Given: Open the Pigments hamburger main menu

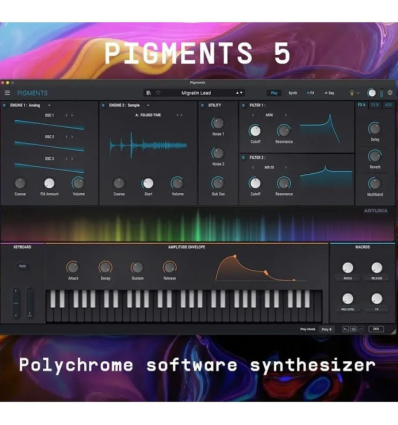Looking at the screenshot, I should click(7, 93).
